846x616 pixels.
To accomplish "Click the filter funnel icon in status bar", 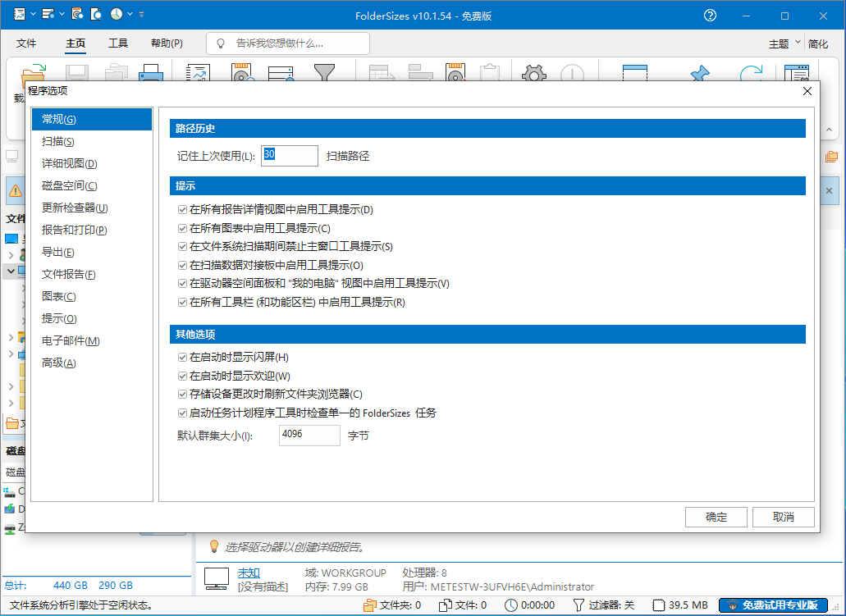I will coord(578,605).
